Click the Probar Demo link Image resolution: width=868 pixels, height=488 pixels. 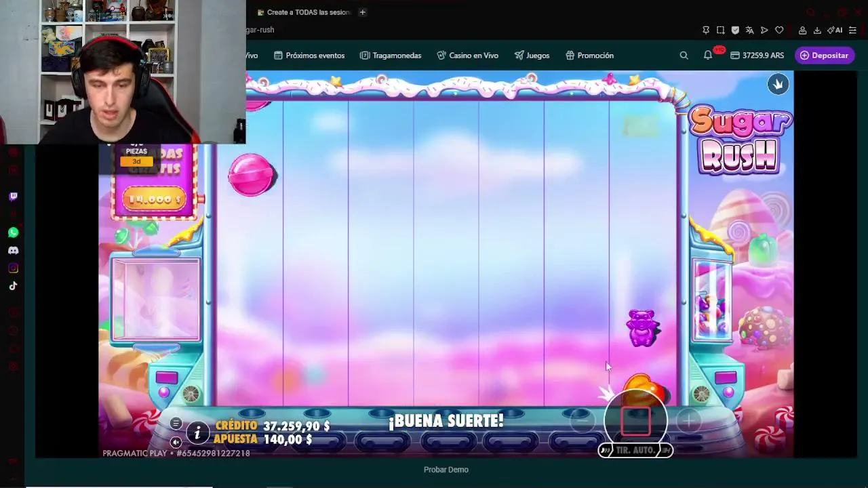coord(446,470)
